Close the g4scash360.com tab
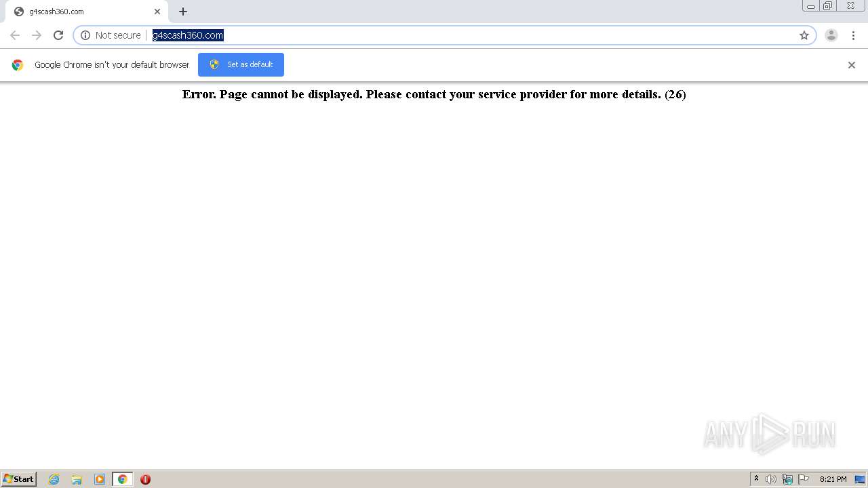Viewport: 868px width, 488px height. click(157, 12)
